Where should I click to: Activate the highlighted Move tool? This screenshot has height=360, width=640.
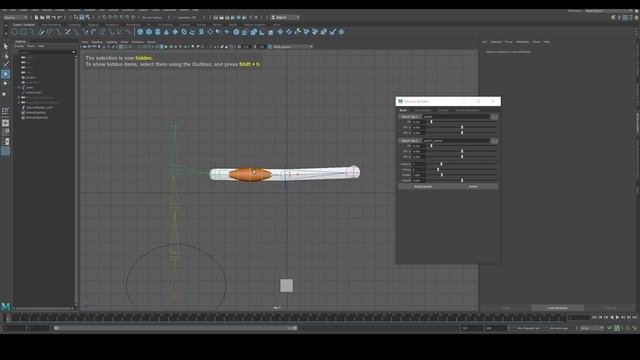[5, 74]
